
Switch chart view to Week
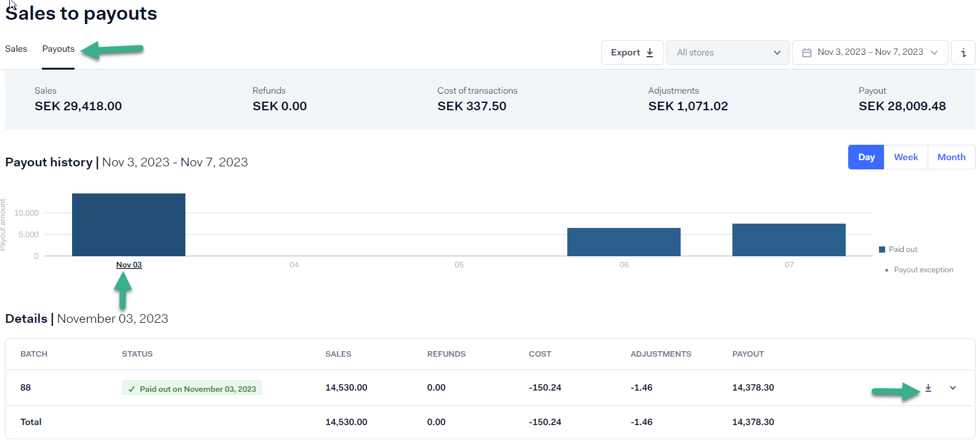pos(905,157)
